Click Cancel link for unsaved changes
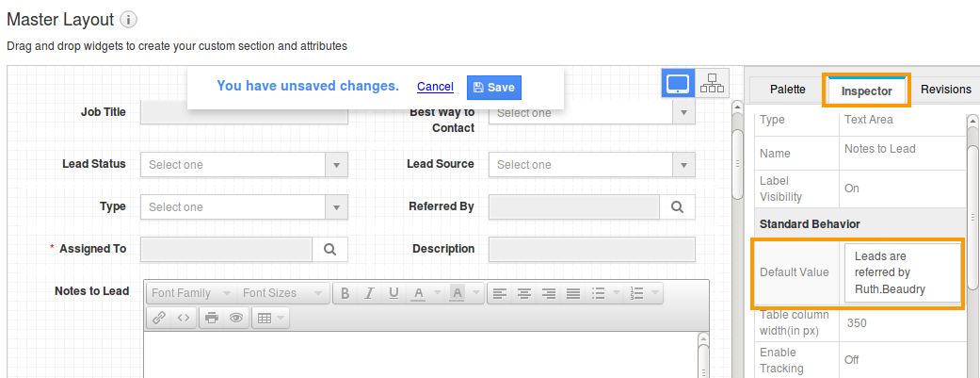The image size is (980, 378). pyautogui.click(x=435, y=87)
